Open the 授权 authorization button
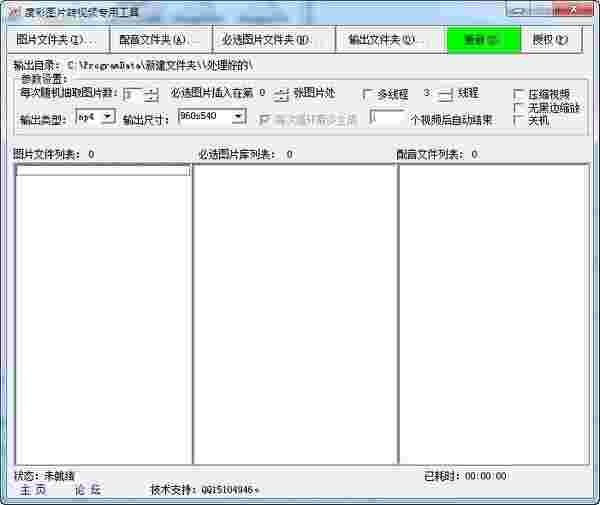Screen dimensions: 600x505 point(552,39)
